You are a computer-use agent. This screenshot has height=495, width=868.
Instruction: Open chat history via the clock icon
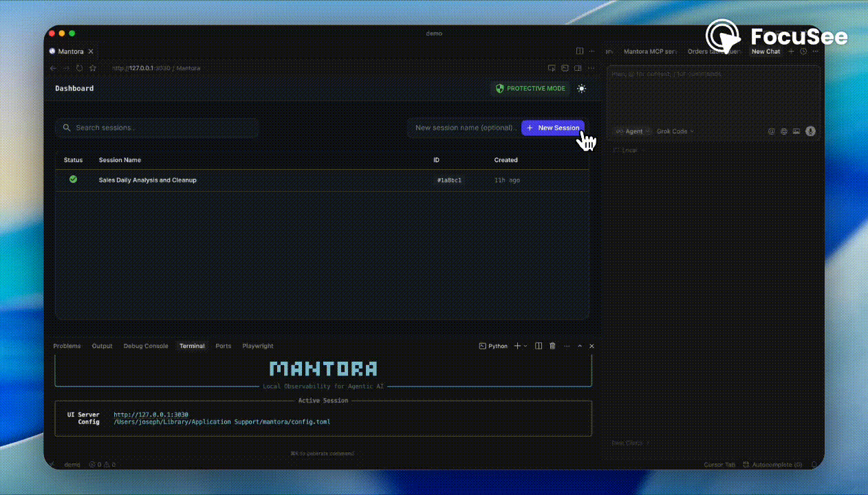pyautogui.click(x=803, y=51)
